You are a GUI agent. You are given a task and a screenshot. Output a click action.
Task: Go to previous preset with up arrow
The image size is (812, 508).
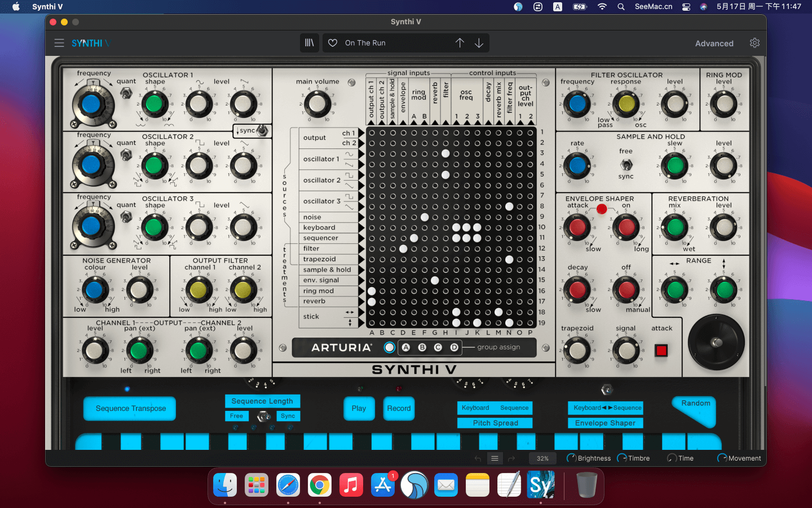point(460,43)
